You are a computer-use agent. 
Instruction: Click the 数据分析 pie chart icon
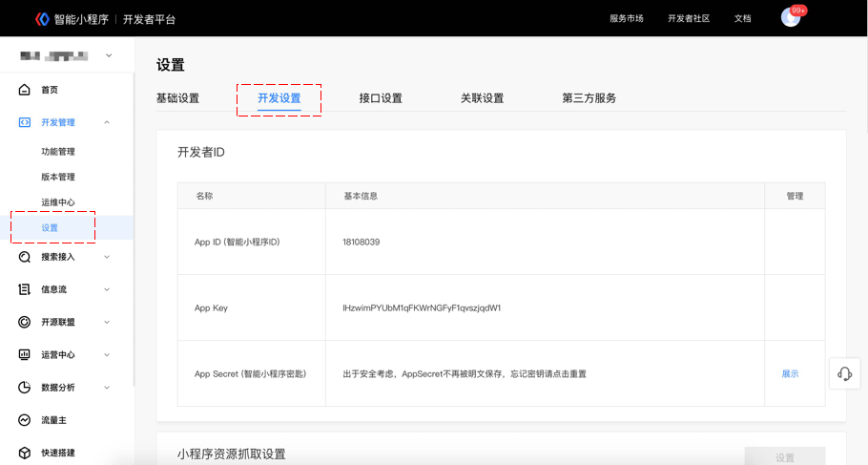(x=25, y=388)
